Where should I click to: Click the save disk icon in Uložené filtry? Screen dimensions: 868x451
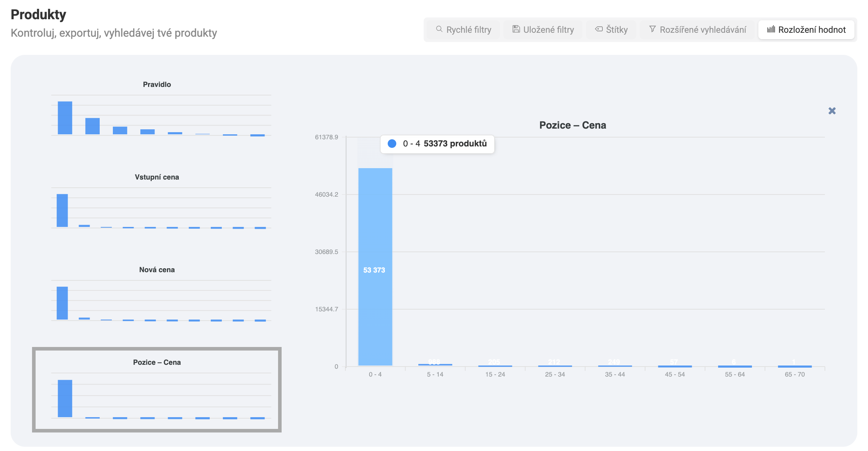tap(516, 29)
